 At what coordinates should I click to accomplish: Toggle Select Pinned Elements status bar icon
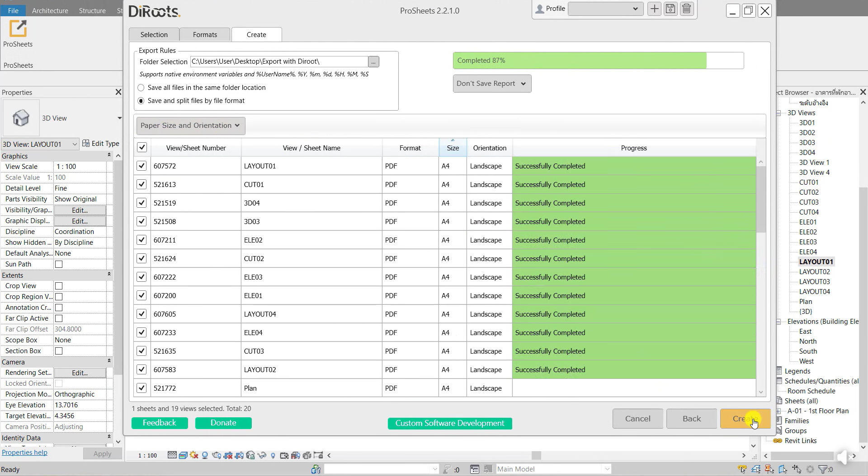(769, 469)
